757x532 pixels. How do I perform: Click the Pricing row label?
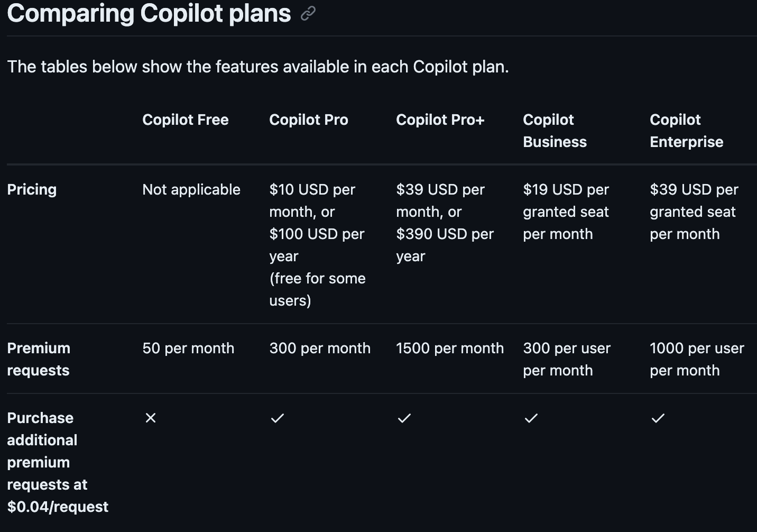(32, 189)
